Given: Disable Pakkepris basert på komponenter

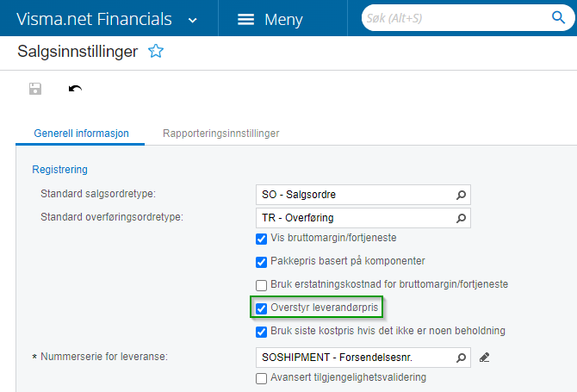Looking at the screenshot, I should [262, 262].
